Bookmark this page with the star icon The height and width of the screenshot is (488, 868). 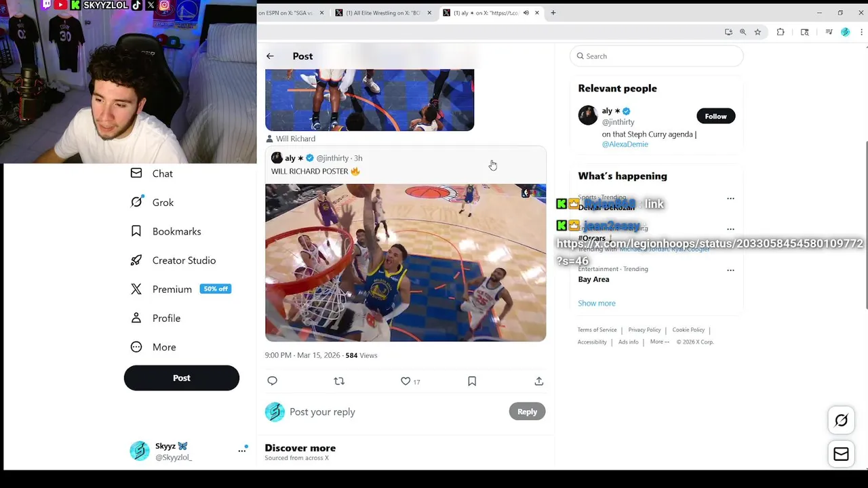[757, 32]
